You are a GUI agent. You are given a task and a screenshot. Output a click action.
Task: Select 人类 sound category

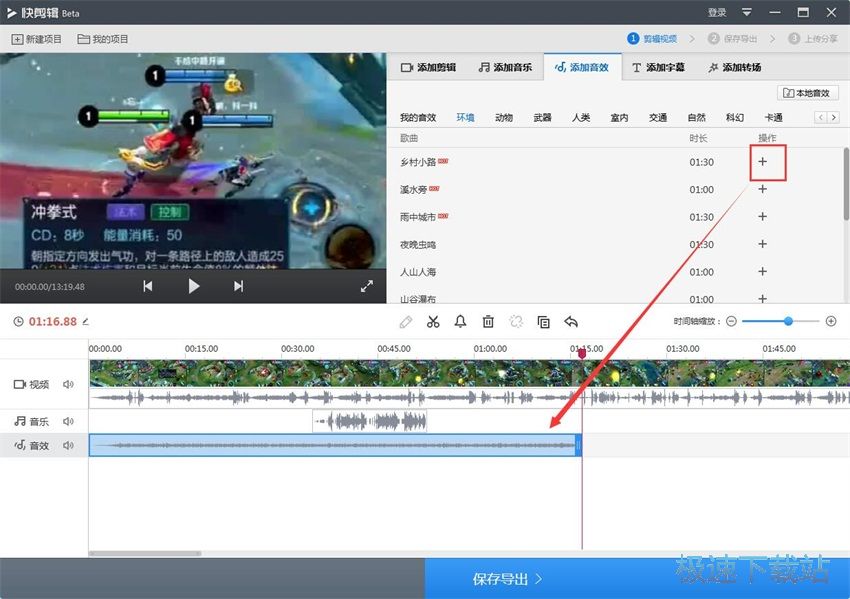581,118
